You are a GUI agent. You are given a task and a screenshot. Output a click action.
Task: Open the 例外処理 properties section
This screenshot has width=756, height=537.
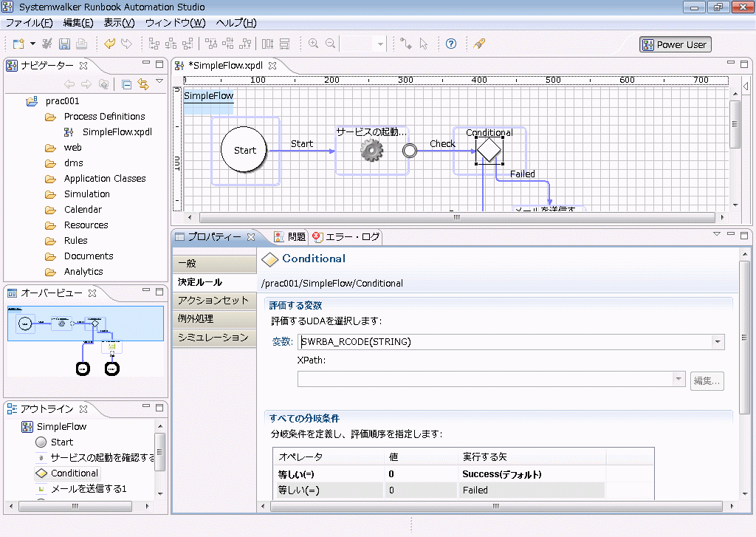214,318
